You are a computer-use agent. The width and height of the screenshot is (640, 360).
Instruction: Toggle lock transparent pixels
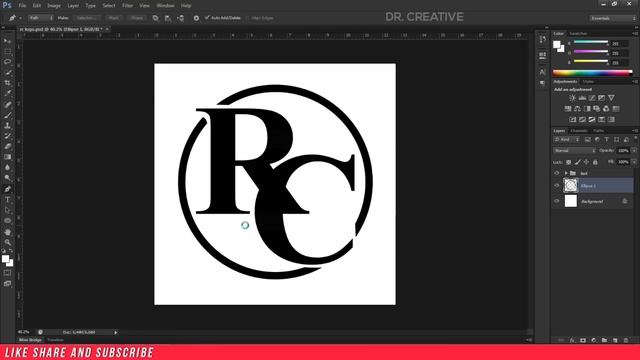pyautogui.click(x=569, y=162)
